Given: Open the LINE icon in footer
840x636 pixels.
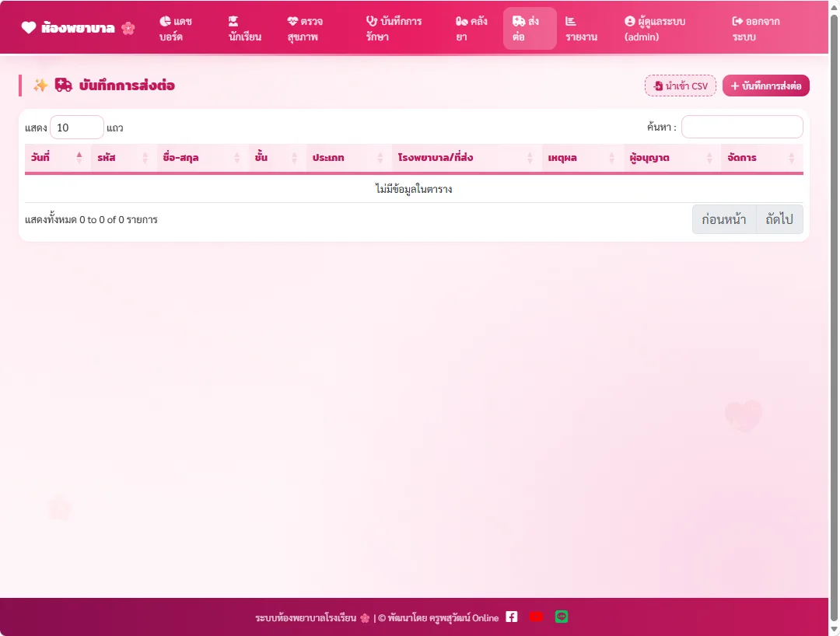Looking at the screenshot, I should pyautogui.click(x=562, y=617).
